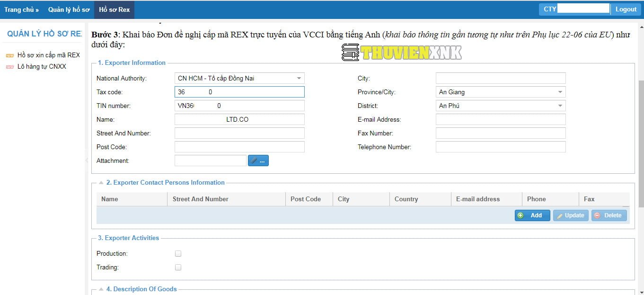The image size is (644, 295).
Task: Tick the Production checkbox
Action: (178, 253)
